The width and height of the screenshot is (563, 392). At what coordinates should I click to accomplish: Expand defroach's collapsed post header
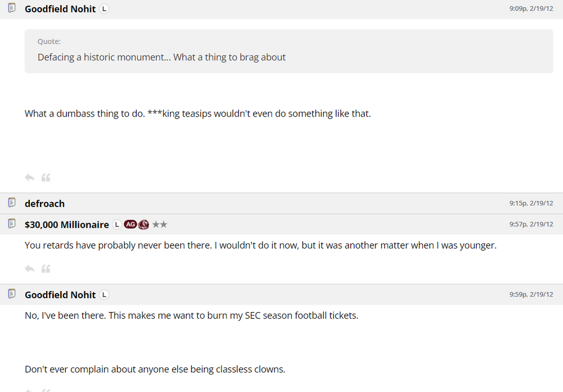[x=281, y=204]
